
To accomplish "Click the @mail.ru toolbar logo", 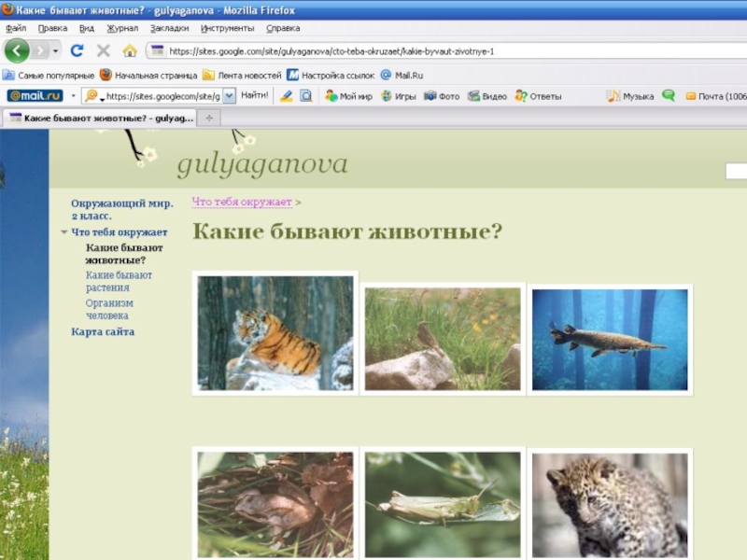I will 35,96.
